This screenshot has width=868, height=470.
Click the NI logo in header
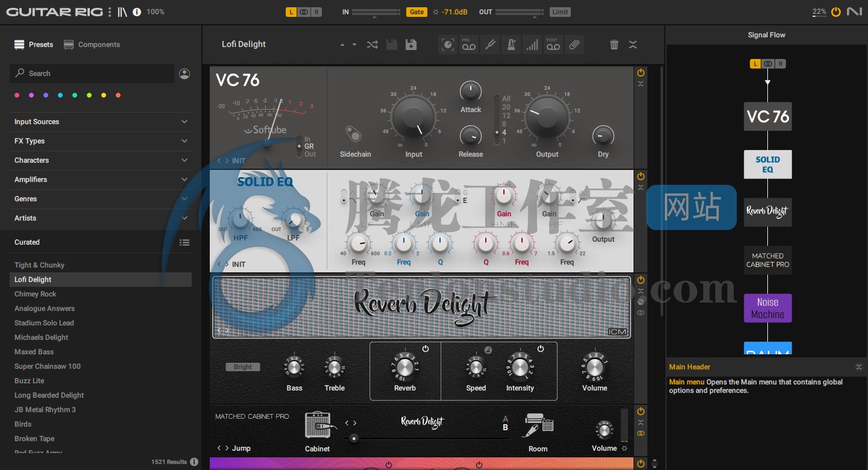point(854,11)
